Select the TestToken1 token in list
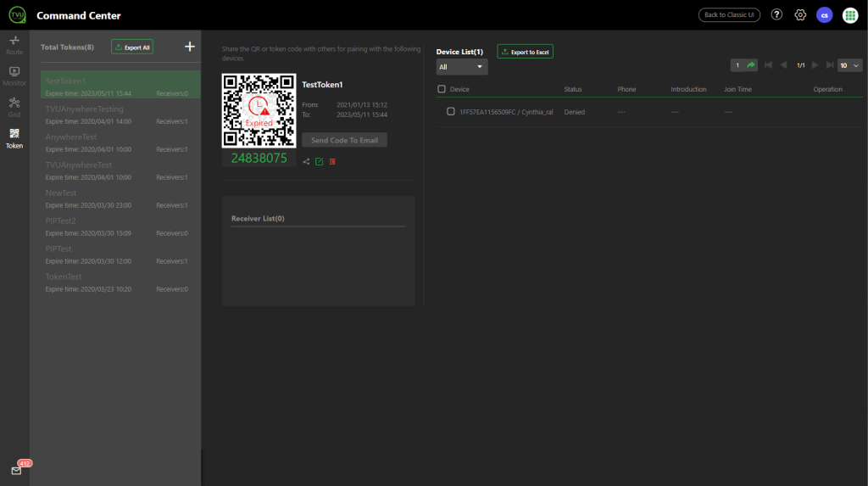 click(120, 85)
